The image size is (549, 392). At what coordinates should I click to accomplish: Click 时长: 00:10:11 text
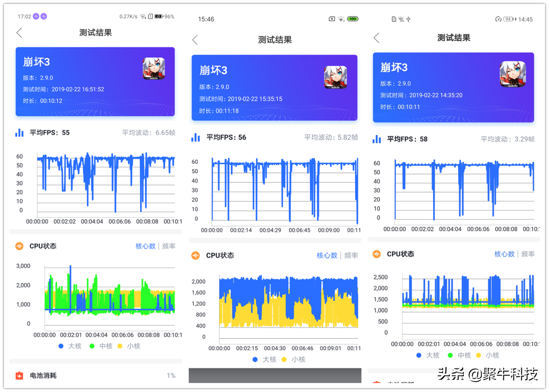click(x=400, y=107)
